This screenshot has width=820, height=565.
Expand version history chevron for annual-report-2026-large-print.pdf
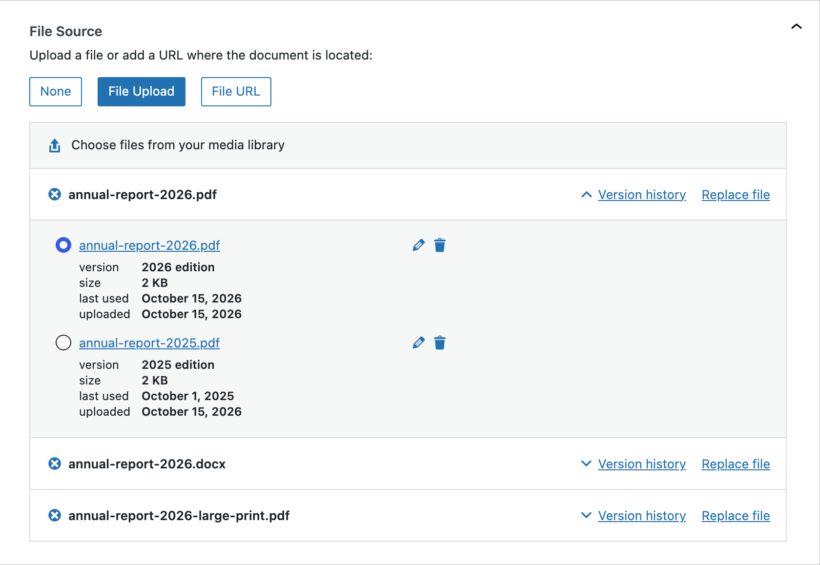pyautogui.click(x=586, y=515)
